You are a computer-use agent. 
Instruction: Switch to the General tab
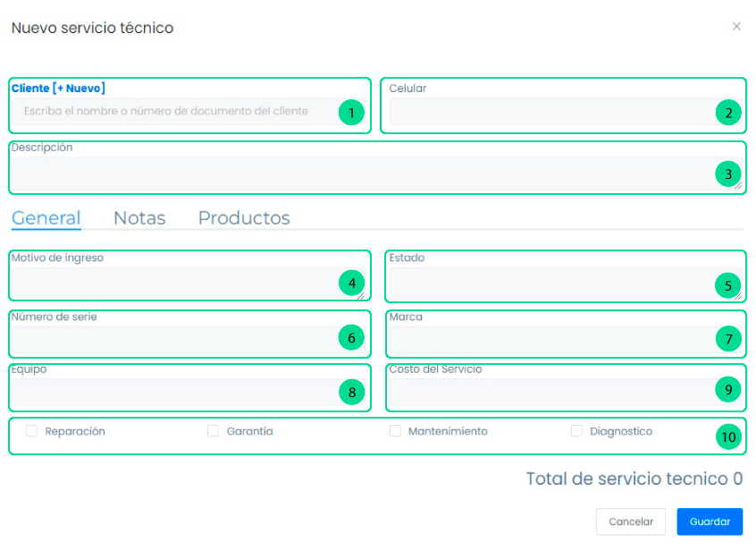[x=46, y=218]
